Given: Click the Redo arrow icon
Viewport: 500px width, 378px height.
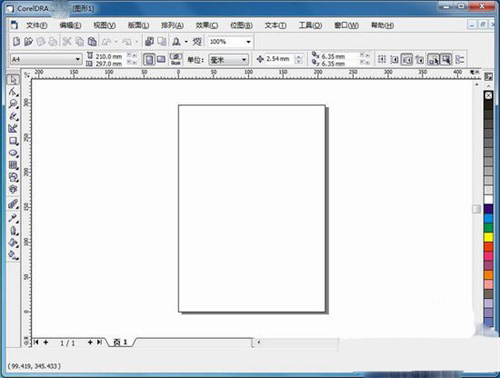Looking at the screenshot, I should (127, 42).
